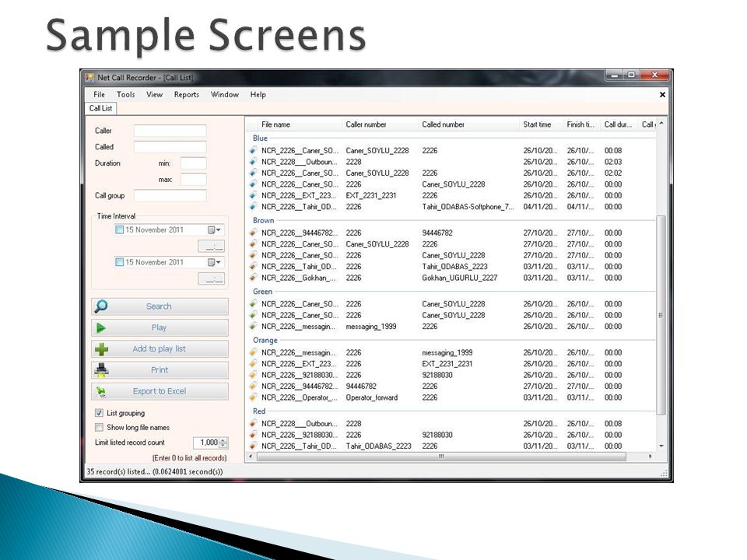Click the red tag icon of the NCR_2226__Tahir_OD row in Red group

pyautogui.click(x=253, y=446)
